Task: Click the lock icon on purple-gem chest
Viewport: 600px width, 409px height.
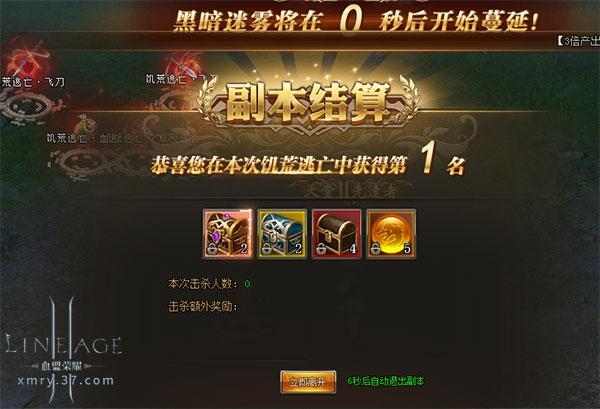Action: [x=212, y=250]
